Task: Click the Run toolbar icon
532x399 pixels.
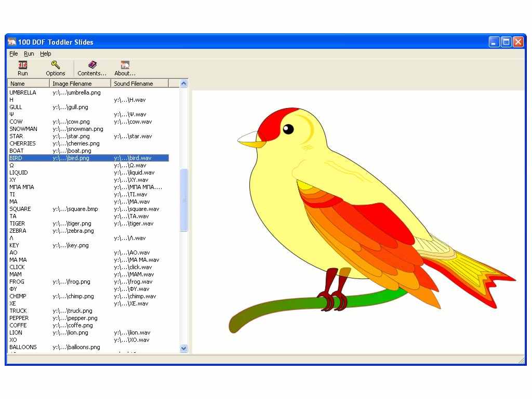Action: pyautogui.click(x=23, y=65)
